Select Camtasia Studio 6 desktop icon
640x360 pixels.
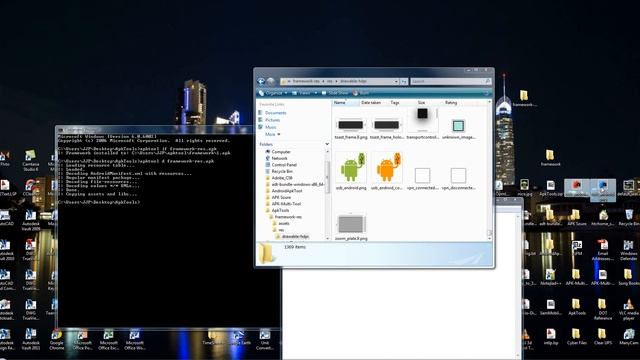click(x=31, y=160)
